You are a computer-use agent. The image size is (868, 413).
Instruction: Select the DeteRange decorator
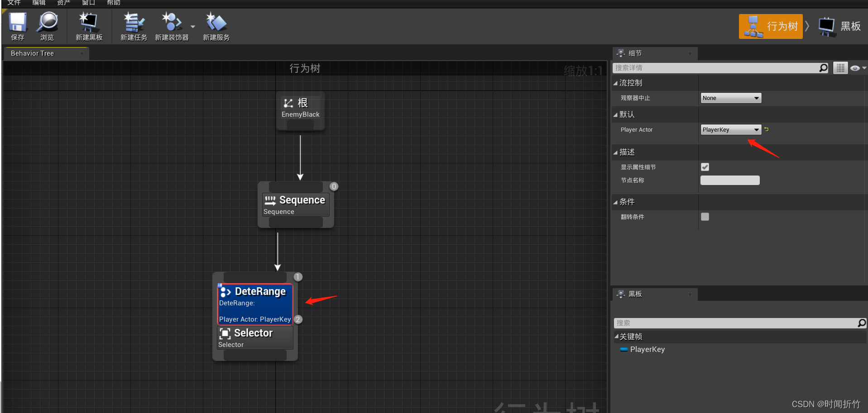tap(255, 304)
